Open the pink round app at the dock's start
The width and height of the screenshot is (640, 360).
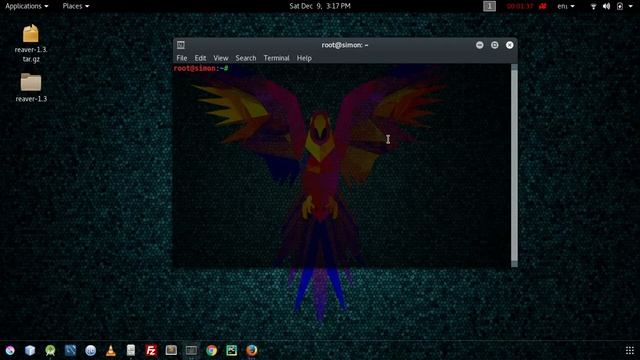pyautogui.click(x=10, y=350)
